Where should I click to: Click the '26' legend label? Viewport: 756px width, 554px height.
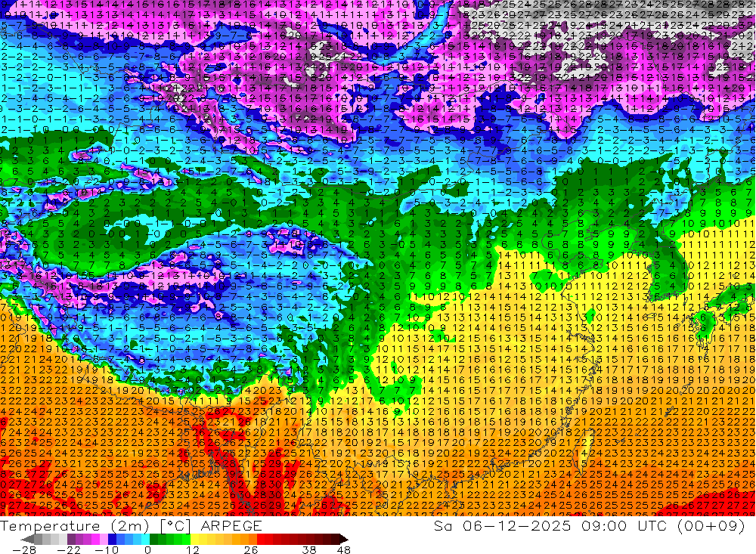pos(251,550)
